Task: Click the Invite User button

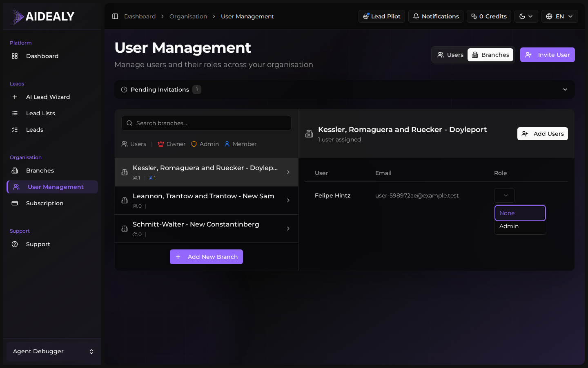Action: (x=548, y=55)
